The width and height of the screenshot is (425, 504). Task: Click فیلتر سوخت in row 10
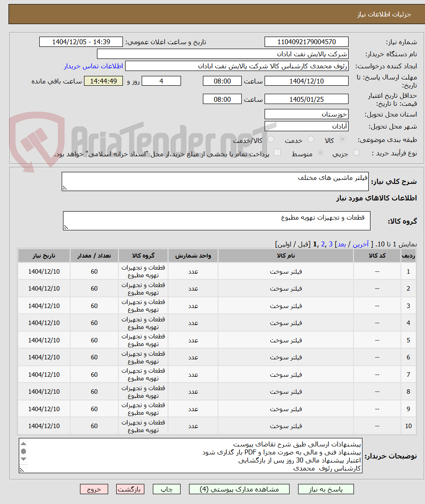pos(286,426)
